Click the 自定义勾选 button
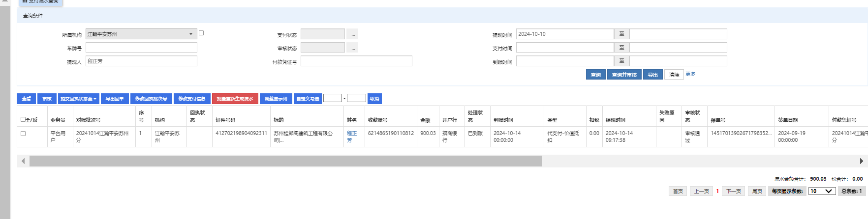868x219 pixels. 308,99
